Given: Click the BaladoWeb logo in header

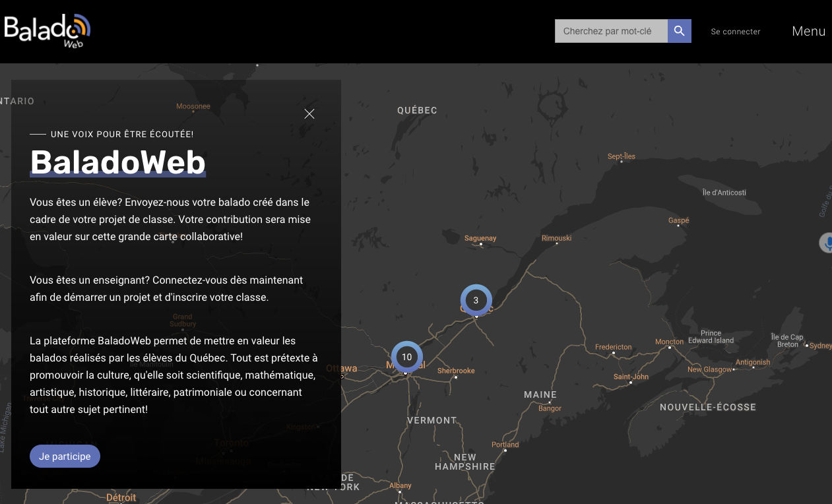Looking at the screenshot, I should 48,30.
